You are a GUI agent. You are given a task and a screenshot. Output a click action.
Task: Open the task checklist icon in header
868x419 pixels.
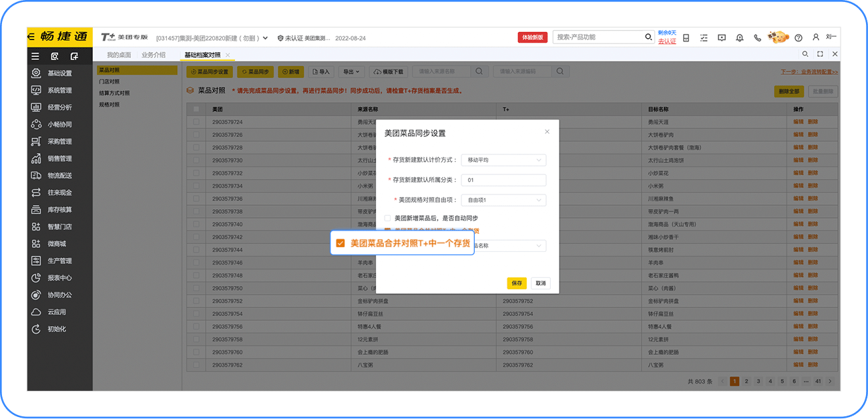pyautogui.click(x=704, y=37)
